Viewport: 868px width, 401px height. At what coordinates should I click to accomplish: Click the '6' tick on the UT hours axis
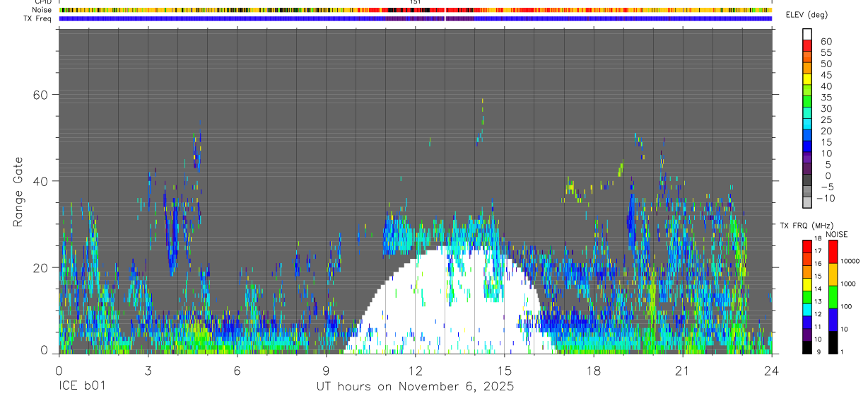237,371
